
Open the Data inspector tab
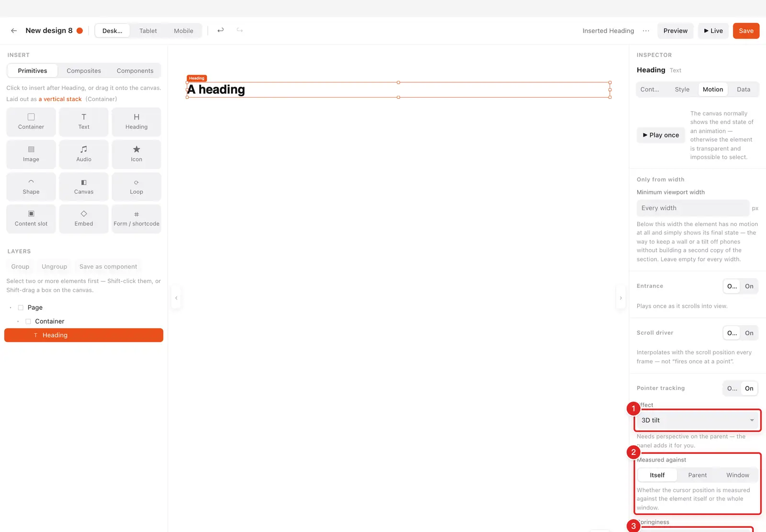click(x=743, y=90)
